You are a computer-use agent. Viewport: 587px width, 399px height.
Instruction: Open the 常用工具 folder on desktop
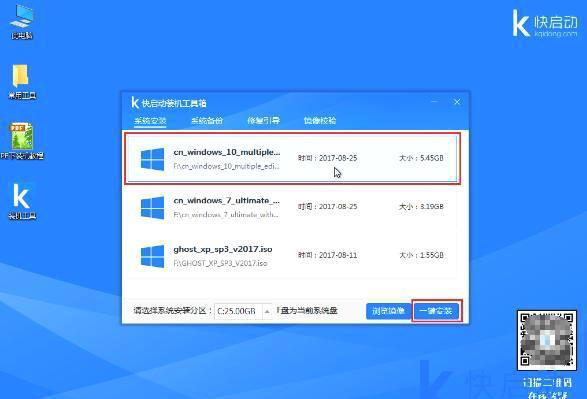(x=21, y=82)
